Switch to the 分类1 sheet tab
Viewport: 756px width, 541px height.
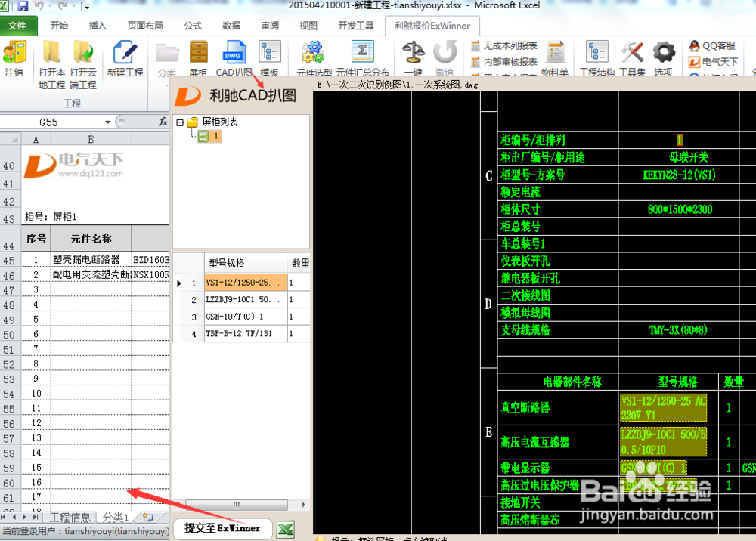pos(116,518)
